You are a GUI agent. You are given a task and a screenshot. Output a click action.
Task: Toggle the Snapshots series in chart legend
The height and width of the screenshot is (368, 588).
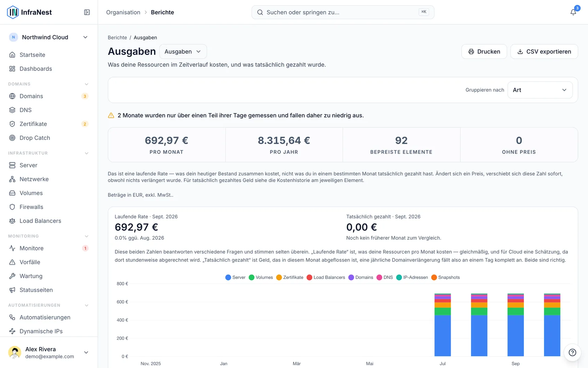coord(446,278)
